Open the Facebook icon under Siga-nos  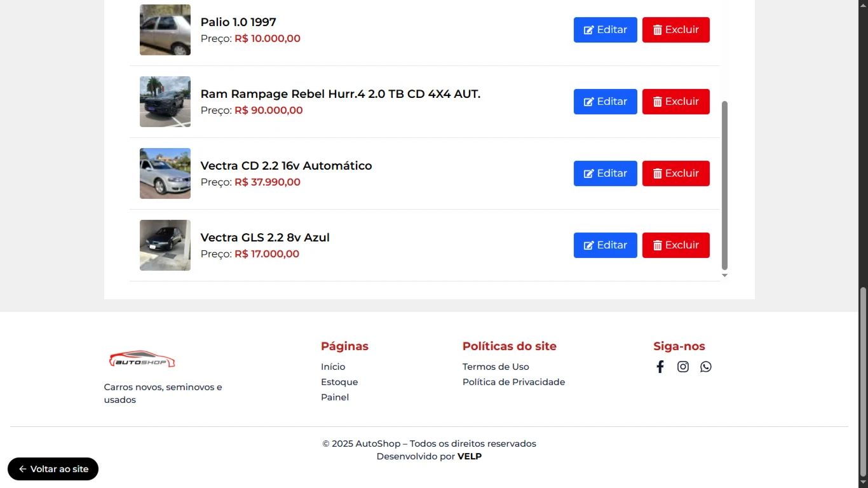coord(660,367)
